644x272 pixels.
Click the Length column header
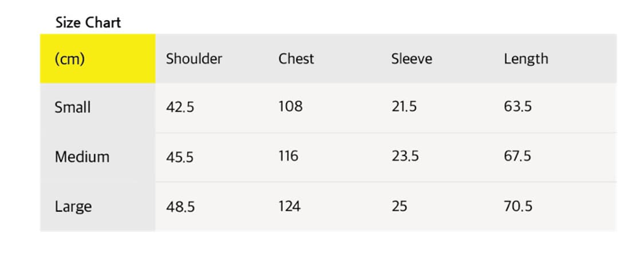[526, 59]
